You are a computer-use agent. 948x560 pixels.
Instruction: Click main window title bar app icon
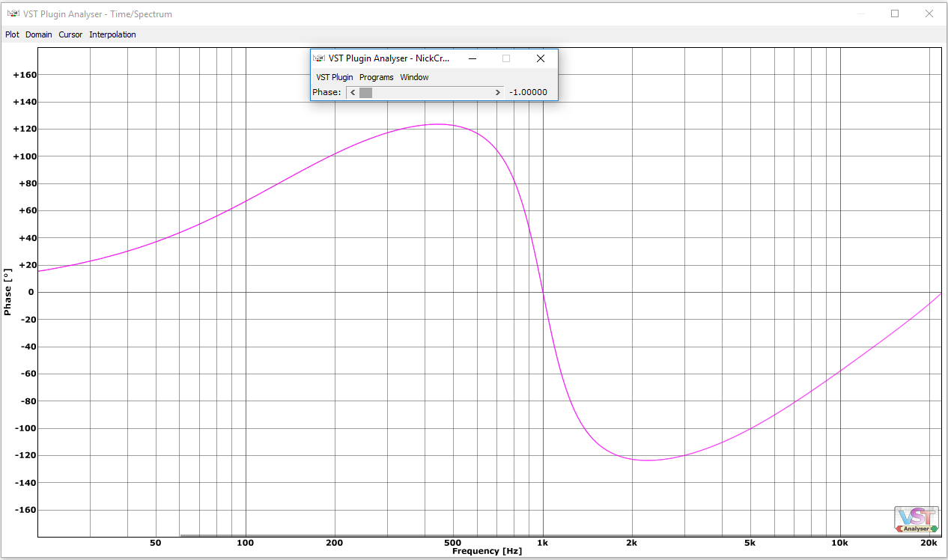point(13,13)
